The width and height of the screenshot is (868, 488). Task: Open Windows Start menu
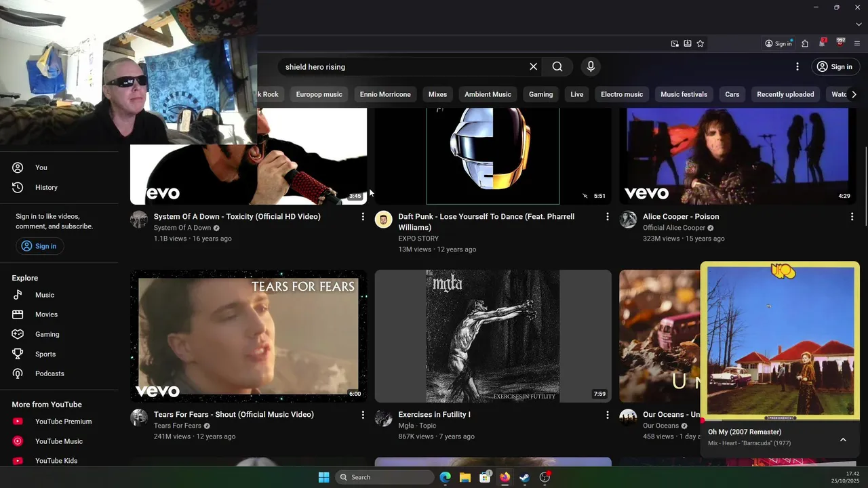[323, 477]
